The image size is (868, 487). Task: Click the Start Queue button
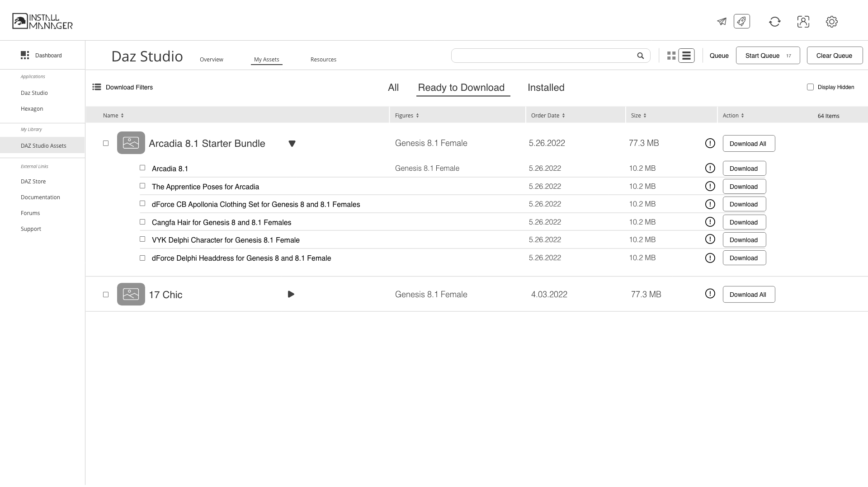768,56
